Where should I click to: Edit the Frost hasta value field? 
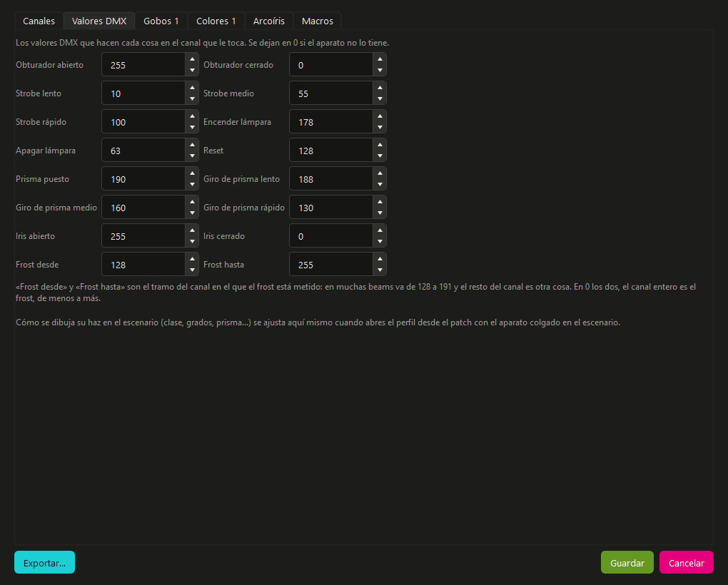point(331,265)
